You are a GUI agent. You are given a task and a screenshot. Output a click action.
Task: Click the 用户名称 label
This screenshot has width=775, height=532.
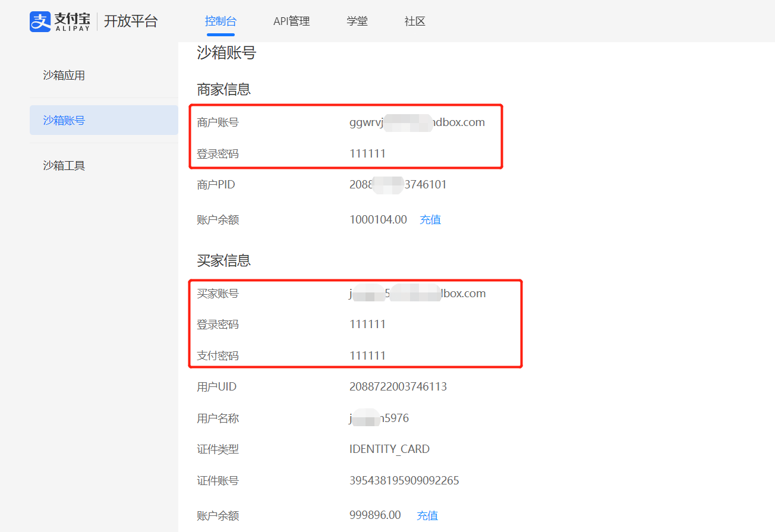click(218, 418)
